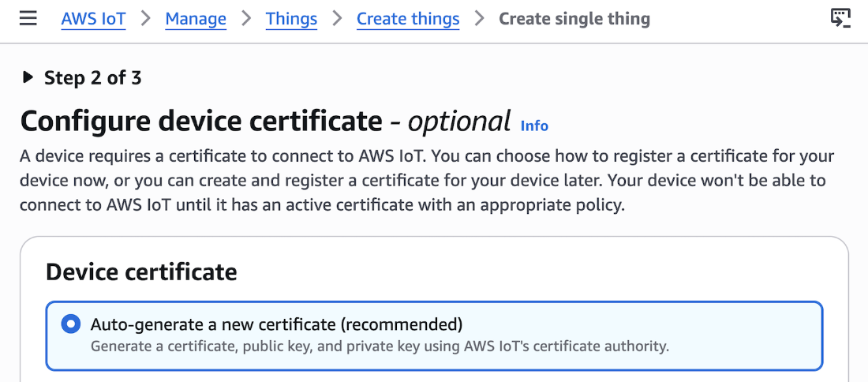
Task: Click the chevron separator after Things
Action: (337, 19)
